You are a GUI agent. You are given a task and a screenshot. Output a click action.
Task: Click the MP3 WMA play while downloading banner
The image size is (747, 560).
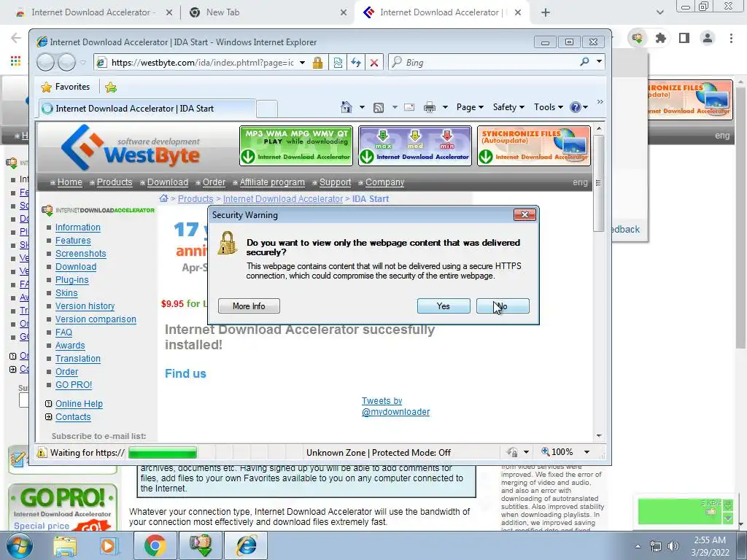[x=296, y=146]
